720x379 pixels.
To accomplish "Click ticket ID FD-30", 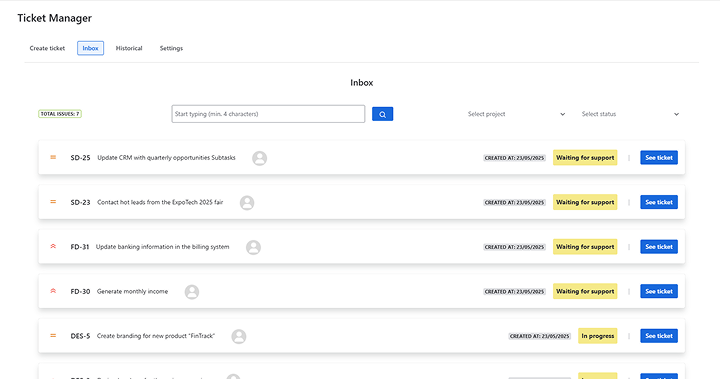I will 80,291.
